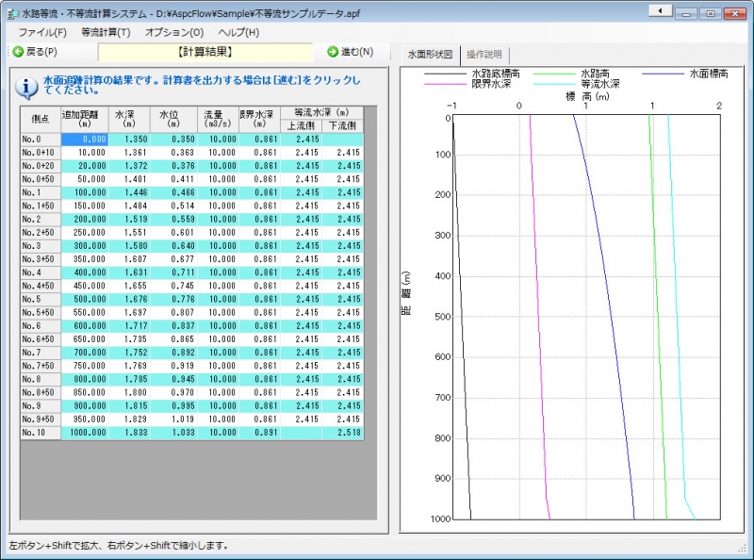This screenshot has width=754, height=560.
Task: Click 水位 value 0.745 in row No.4+50
Action: (173, 286)
